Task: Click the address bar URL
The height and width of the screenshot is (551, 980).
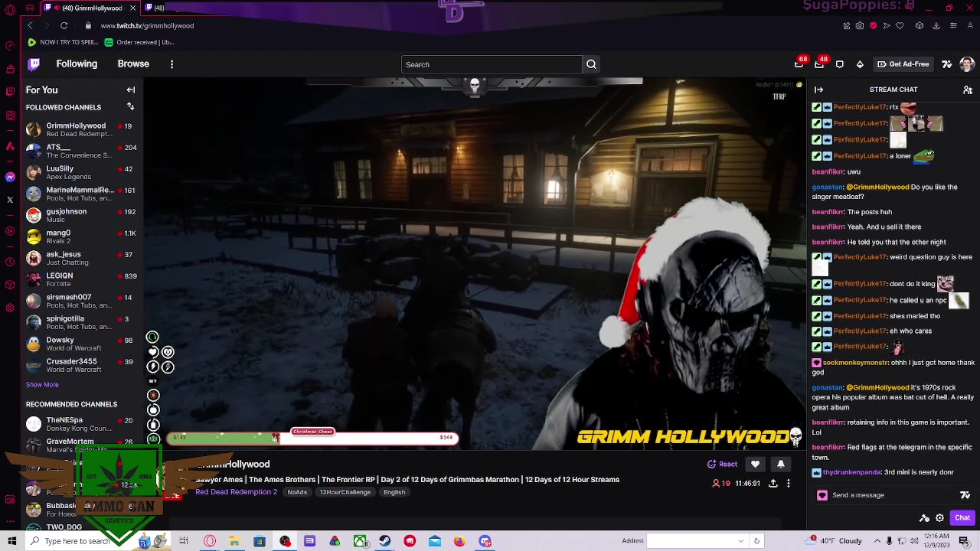Action: click(x=147, y=25)
